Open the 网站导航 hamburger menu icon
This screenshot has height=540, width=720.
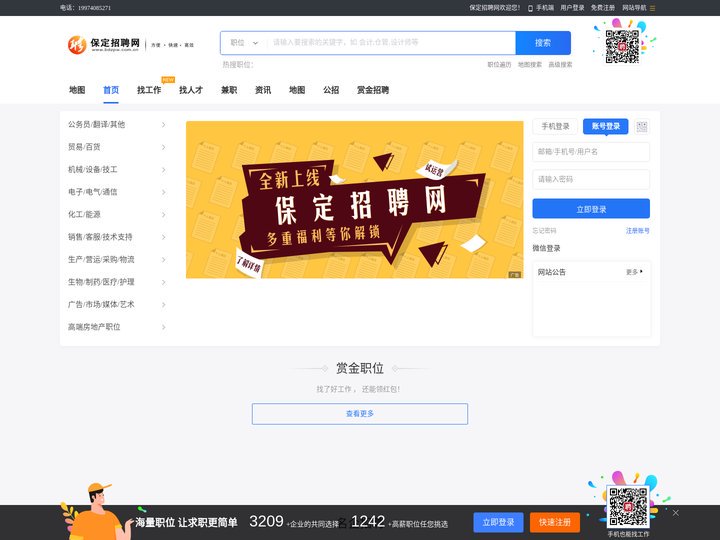click(652, 8)
